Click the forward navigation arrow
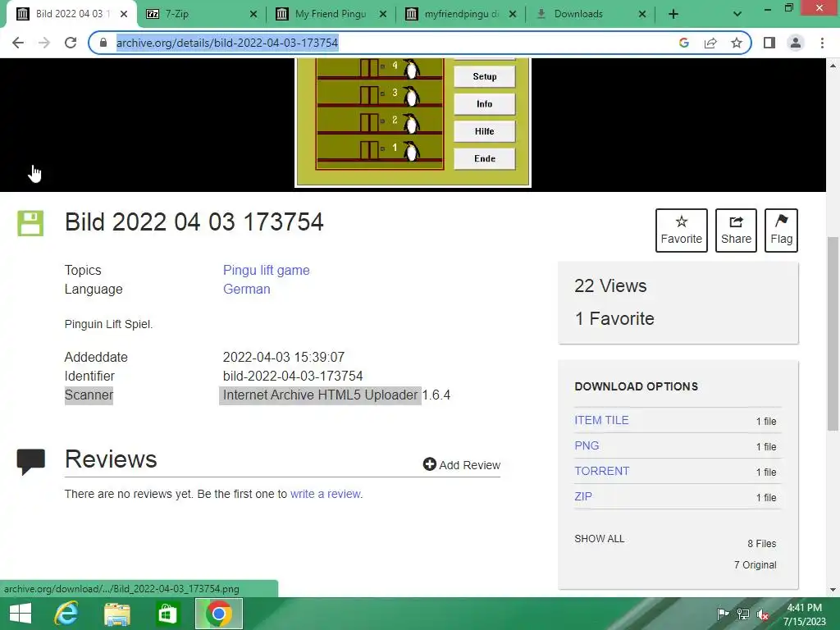Viewport: 840px width, 630px height. [44, 43]
